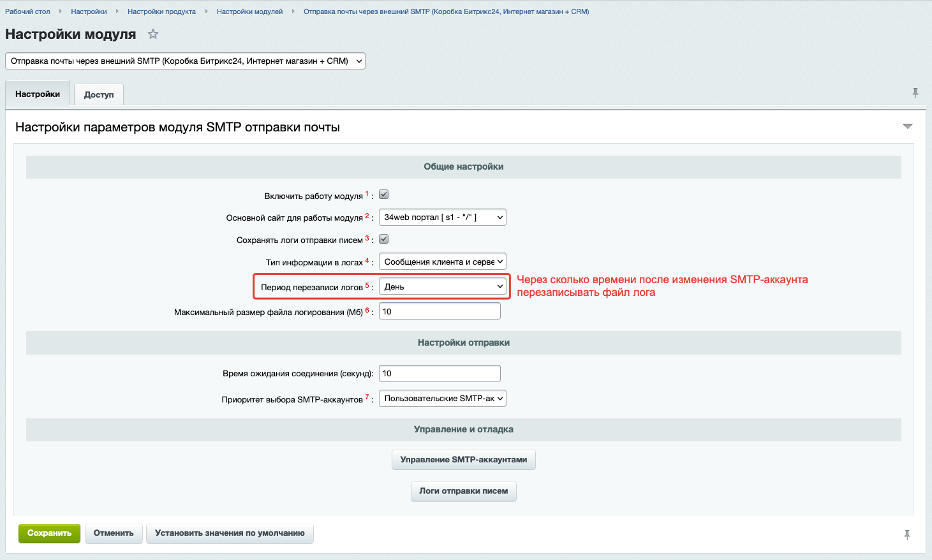Click 'Отменить' button
932x560 pixels.
(114, 533)
